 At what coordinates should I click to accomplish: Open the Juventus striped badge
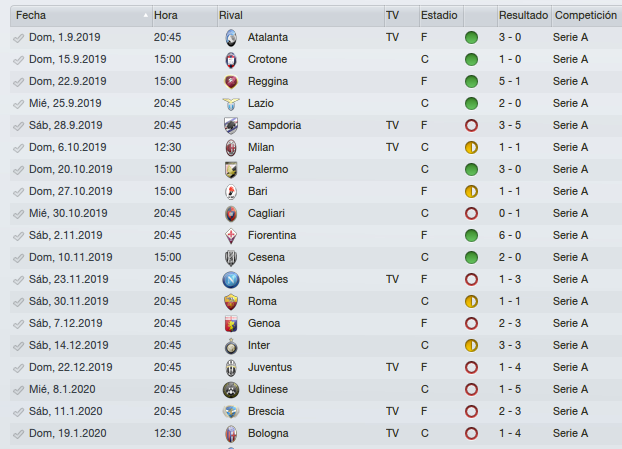231,368
